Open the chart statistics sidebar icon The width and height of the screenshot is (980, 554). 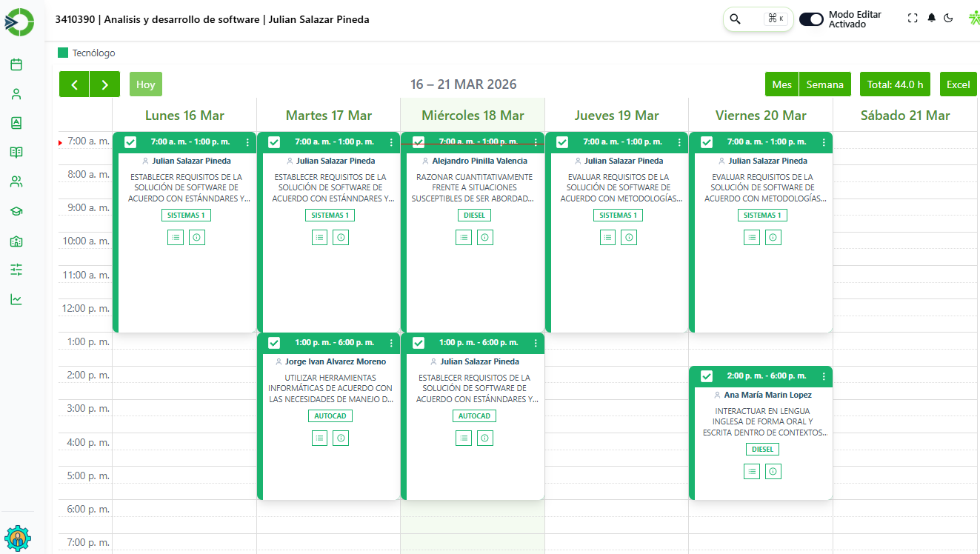point(16,299)
